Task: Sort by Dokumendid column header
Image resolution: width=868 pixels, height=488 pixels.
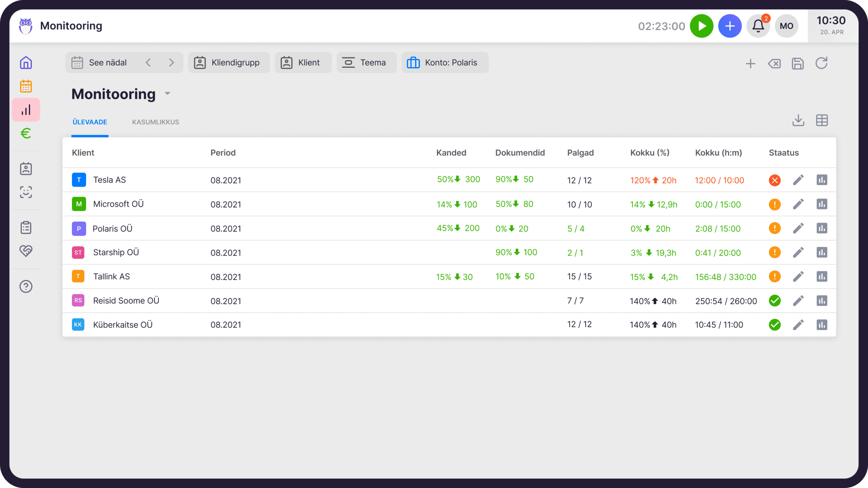Action: pyautogui.click(x=520, y=153)
